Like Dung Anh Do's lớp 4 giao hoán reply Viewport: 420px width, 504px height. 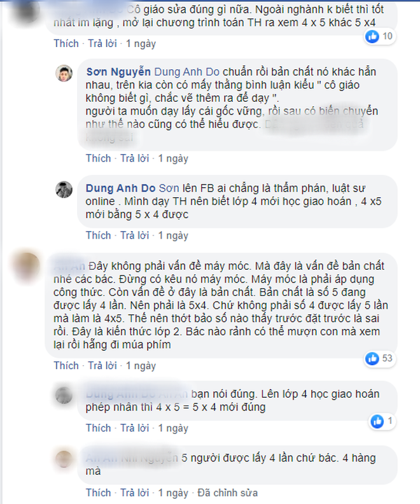(98, 235)
